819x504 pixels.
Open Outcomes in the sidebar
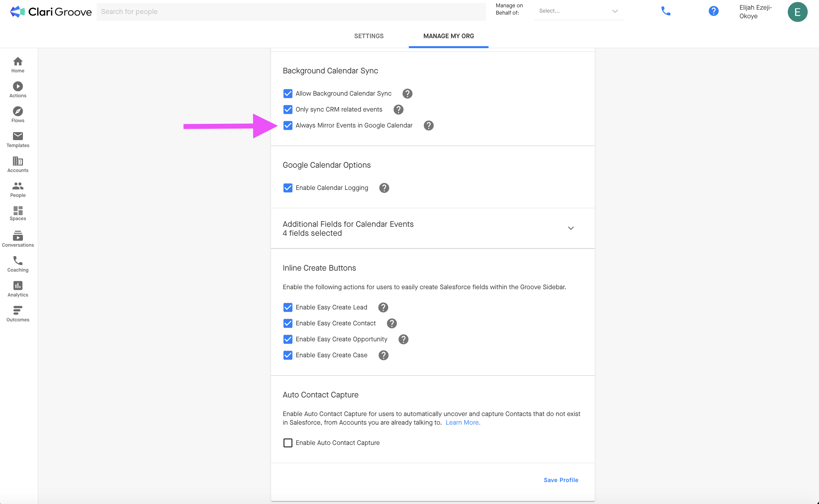(18, 314)
